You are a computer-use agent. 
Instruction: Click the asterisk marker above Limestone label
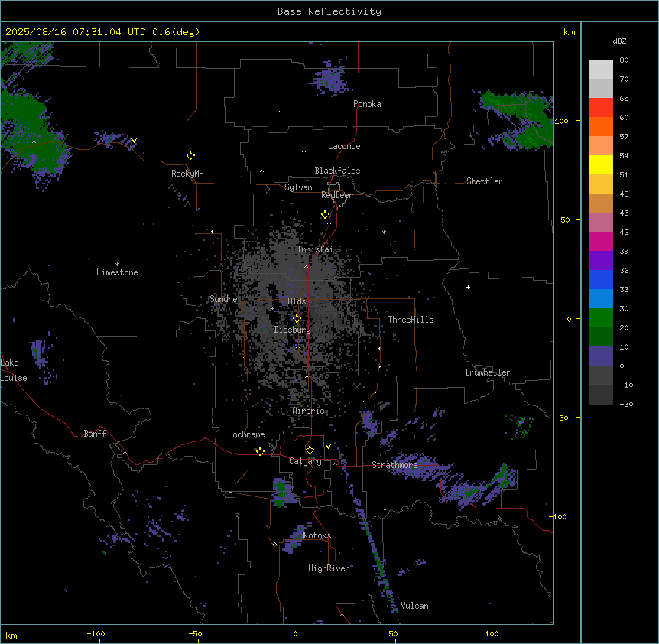pos(117,265)
